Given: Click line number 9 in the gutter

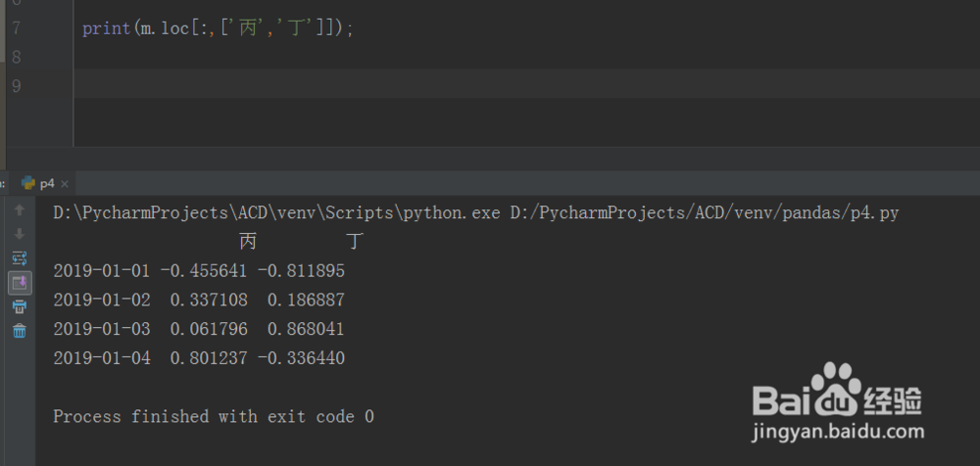Looking at the screenshot, I should [x=15, y=85].
